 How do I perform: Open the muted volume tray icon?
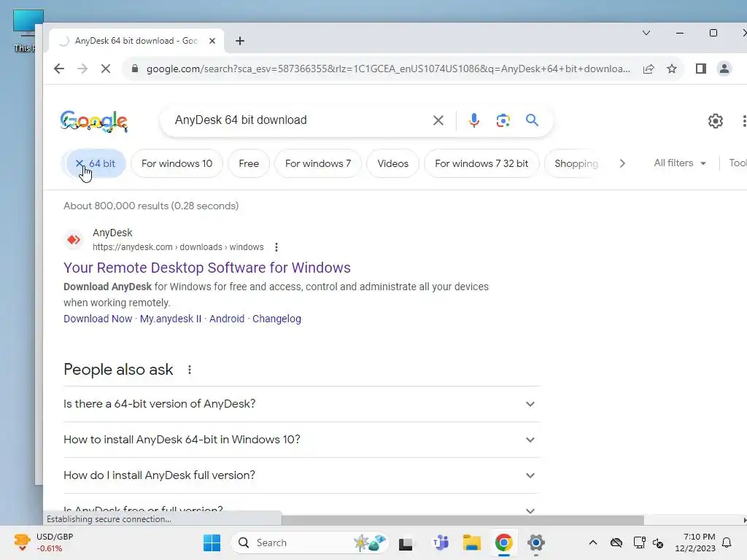658,542
